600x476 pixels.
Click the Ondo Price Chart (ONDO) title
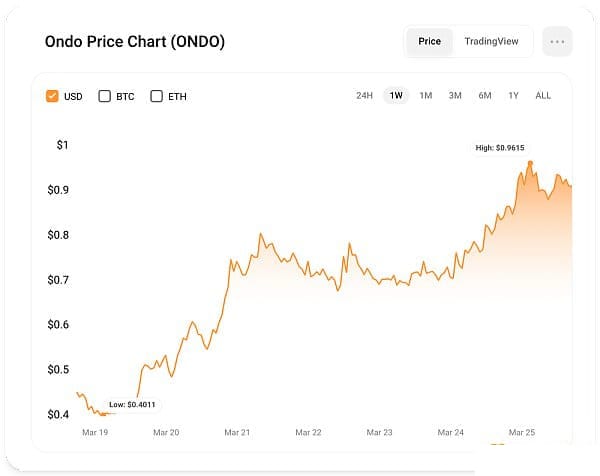(x=135, y=42)
